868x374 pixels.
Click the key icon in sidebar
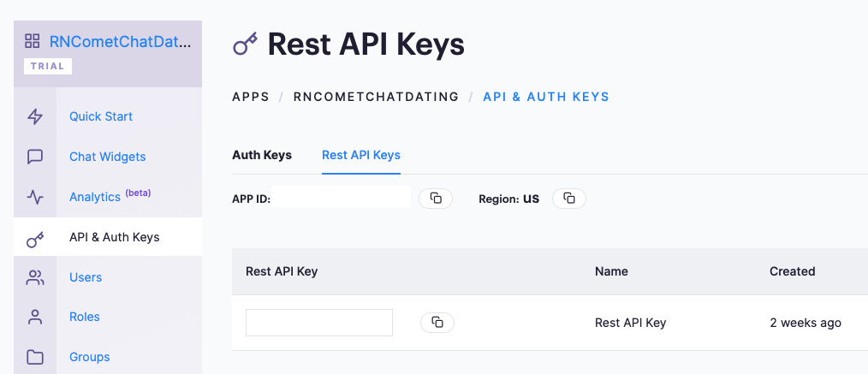(35, 240)
